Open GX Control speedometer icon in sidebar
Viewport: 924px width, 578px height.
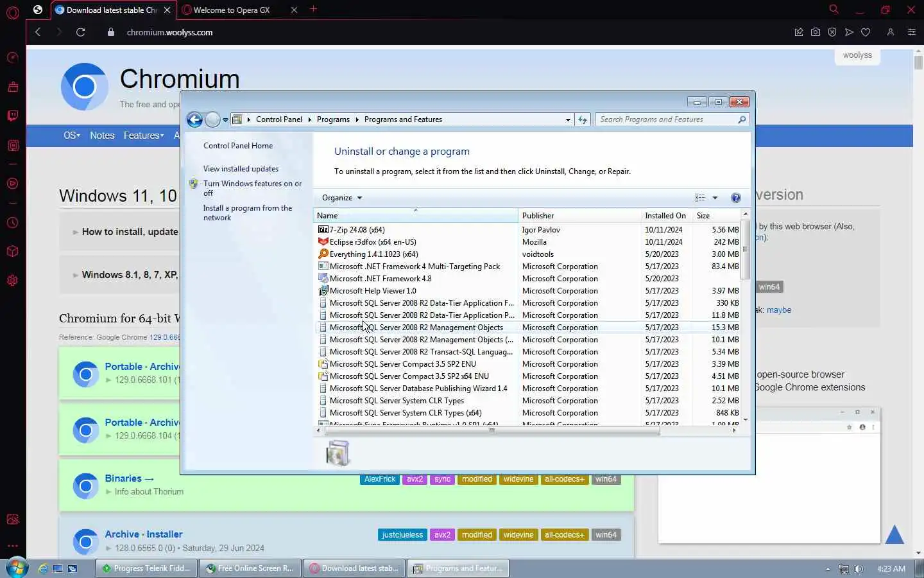pos(13,58)
